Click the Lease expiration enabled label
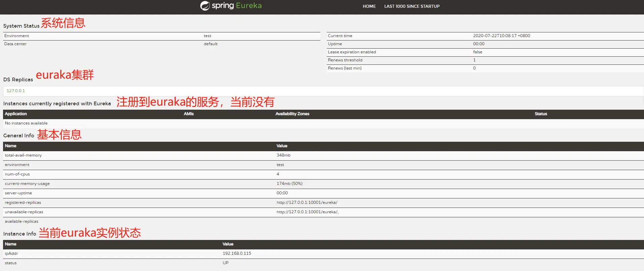Viewport: 644px width, 271px height. point(352,52)
